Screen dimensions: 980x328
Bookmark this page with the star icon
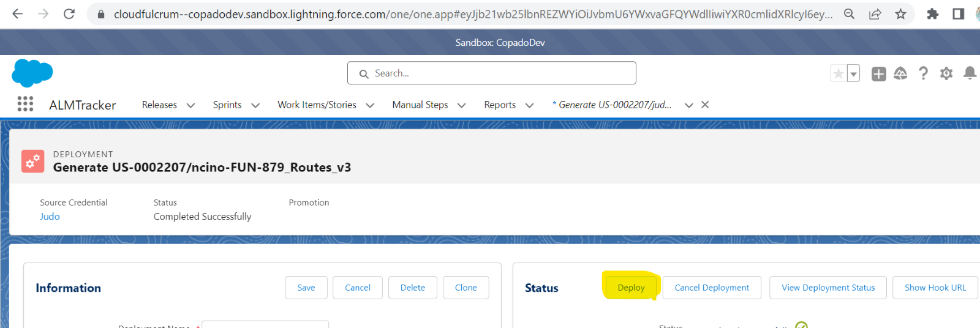point(900,13)
